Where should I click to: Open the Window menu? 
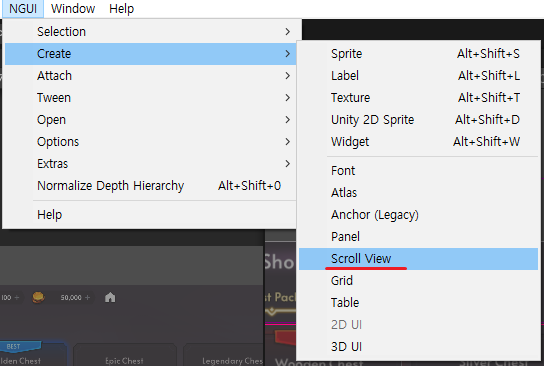(x=73, y=9)
